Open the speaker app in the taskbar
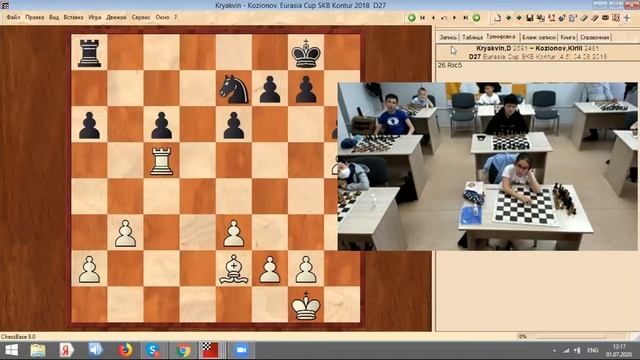Screen dimensions: 640x360 [x=96, y=350]
